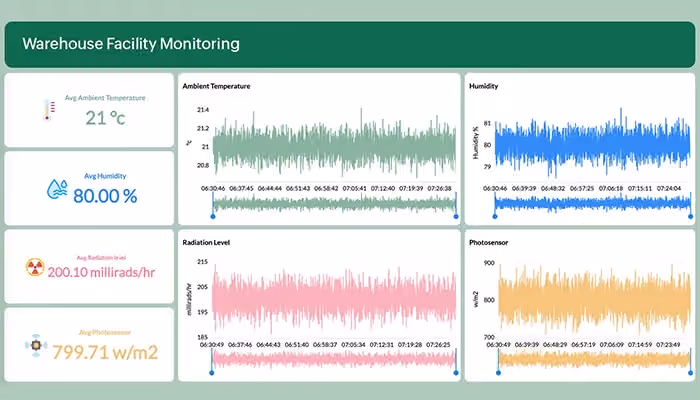
Task: Click 07:26:38 tick on Ambient Temperature axis
Action: [439, 188]
